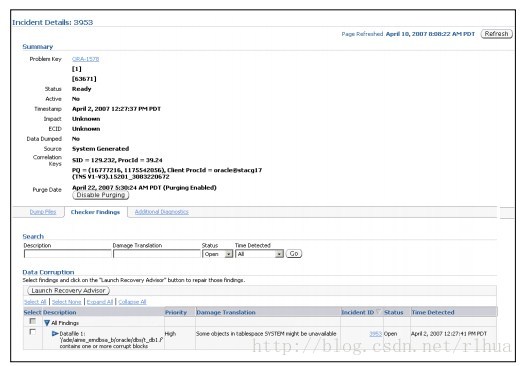Click the Purge Date value text
This screenshot has width=523, height=366.
click(144, 188)
